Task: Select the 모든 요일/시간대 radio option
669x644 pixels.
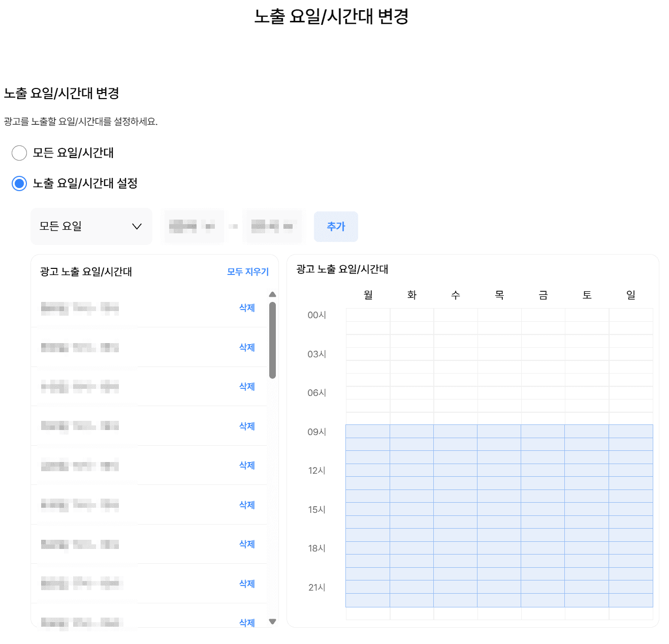Action: coord(19,153)
